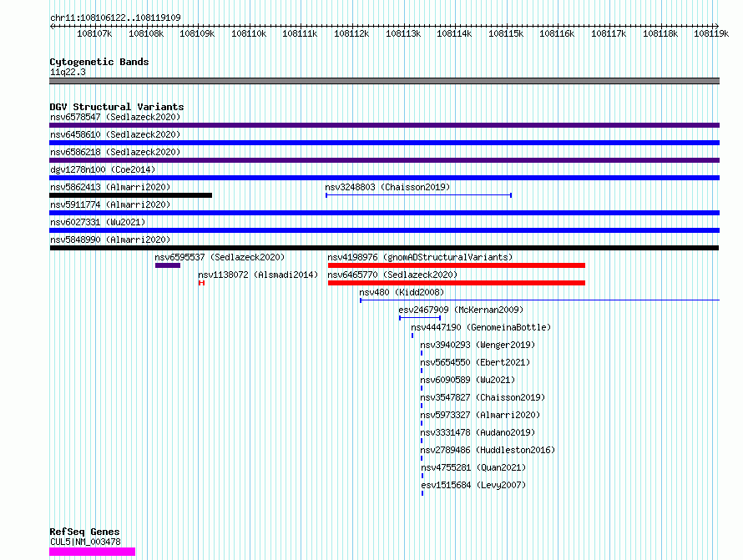Click the 11q22.3 band label
This screenshot has width=743, height=560.
[68, 72]
